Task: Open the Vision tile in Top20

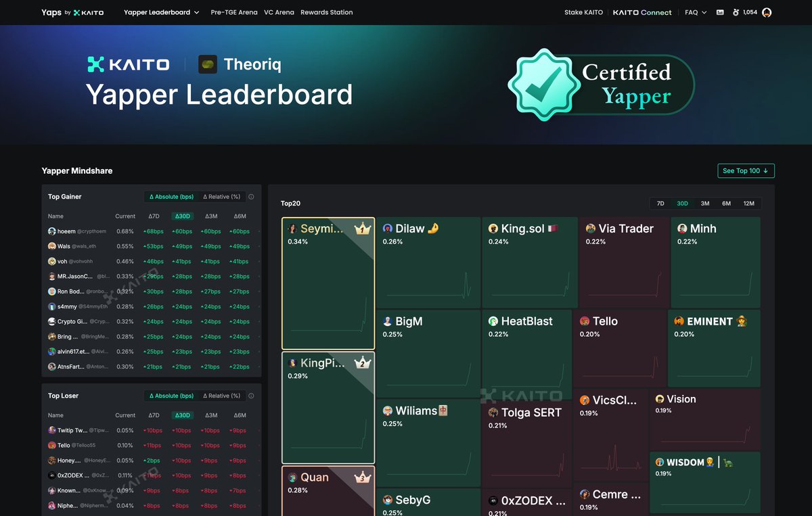Action: point(704,419)
